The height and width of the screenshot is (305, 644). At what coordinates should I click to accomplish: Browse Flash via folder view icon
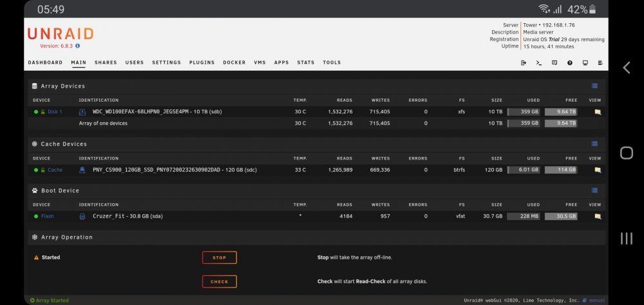click(x=598, y=216)
